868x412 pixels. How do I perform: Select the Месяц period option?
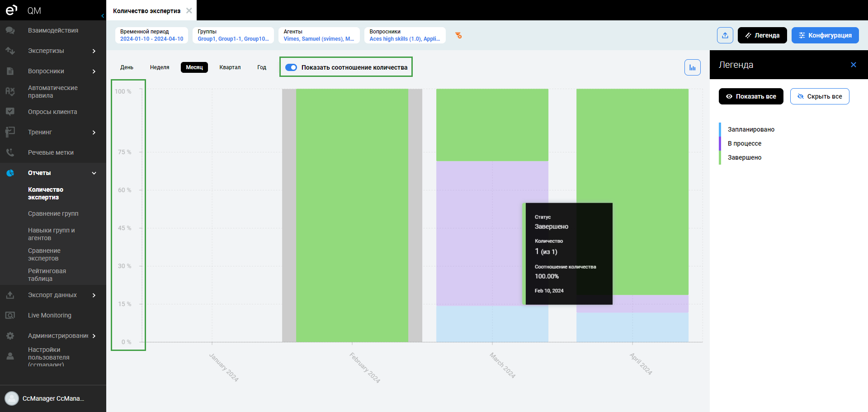[194, 67]
